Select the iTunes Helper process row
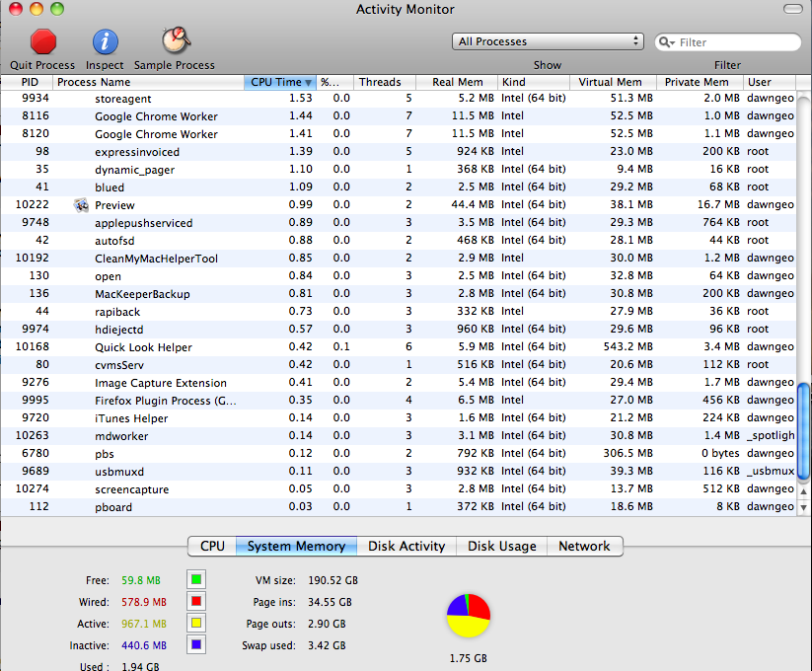 399,417
